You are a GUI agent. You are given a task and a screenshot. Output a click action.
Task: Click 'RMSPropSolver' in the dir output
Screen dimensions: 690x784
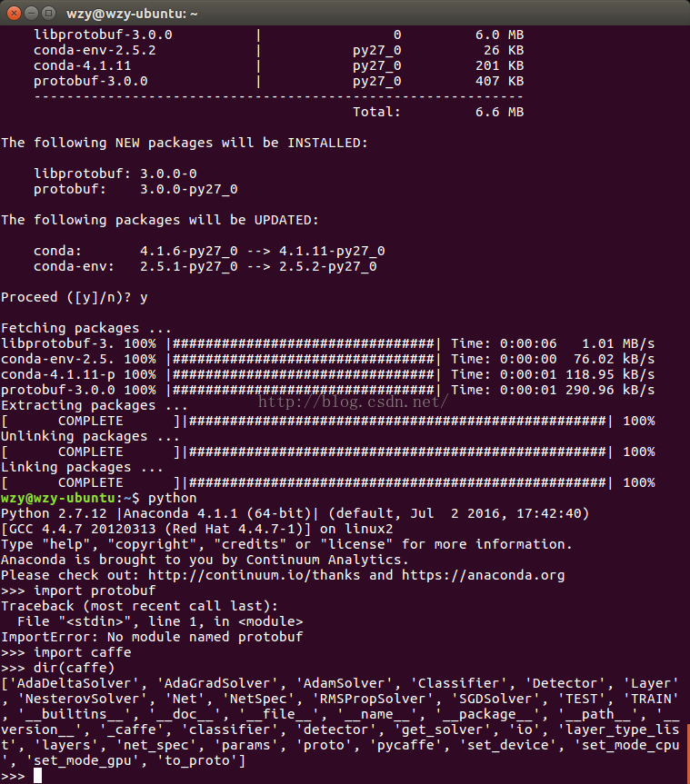click(x=372, y=700)
